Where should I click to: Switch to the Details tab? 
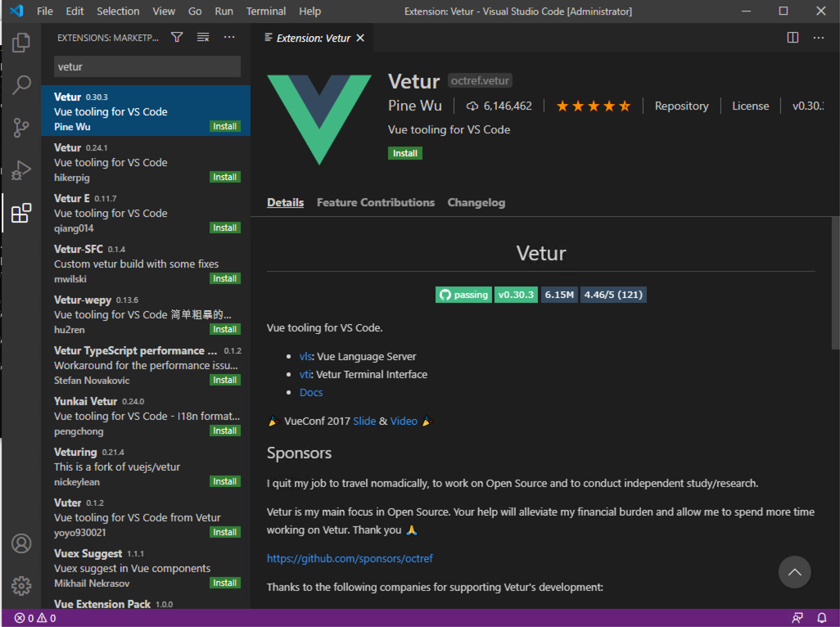pos(286,202)
